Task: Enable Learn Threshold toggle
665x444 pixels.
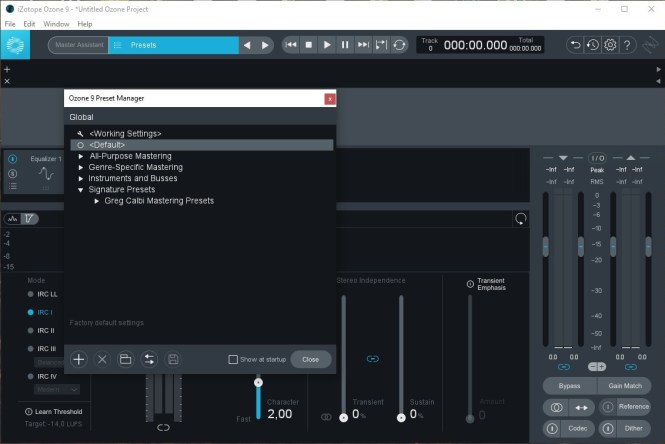Action: tap(28, 411)
